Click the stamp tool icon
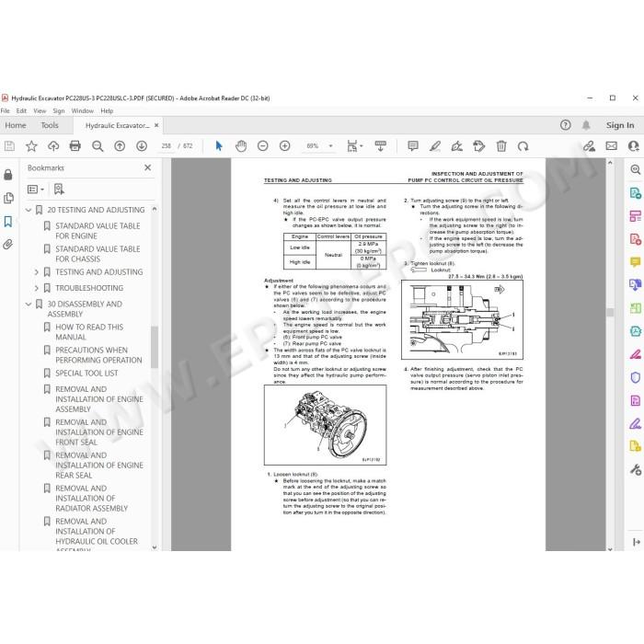The image size is (644, 644). [x=479, y=145]
